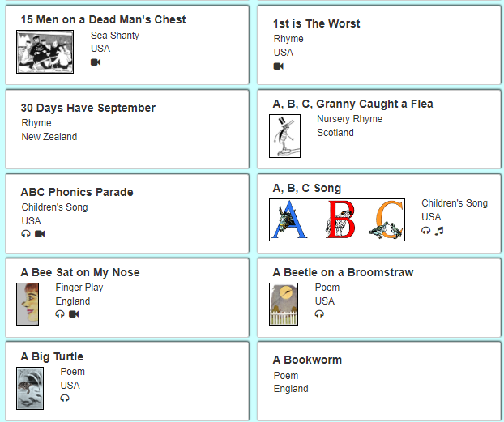
Task: Open the 15 Men on a Dead Man's Chest thumbnail
Action: point(45,52)
